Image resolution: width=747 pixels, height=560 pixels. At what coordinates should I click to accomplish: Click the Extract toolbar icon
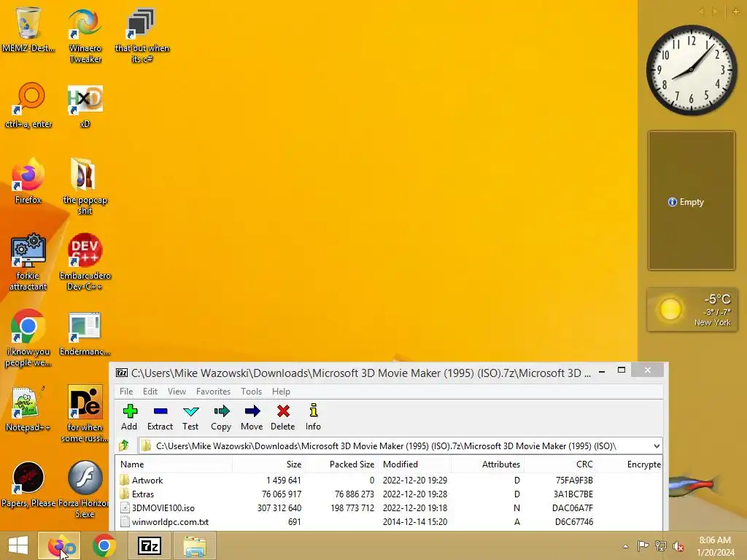pos(160,417)
